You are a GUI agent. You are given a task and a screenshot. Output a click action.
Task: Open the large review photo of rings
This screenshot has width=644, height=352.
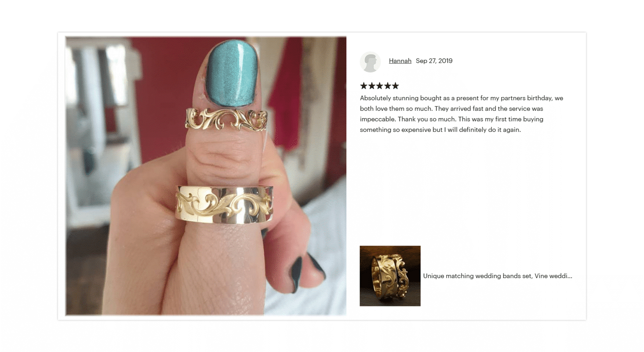206,176
